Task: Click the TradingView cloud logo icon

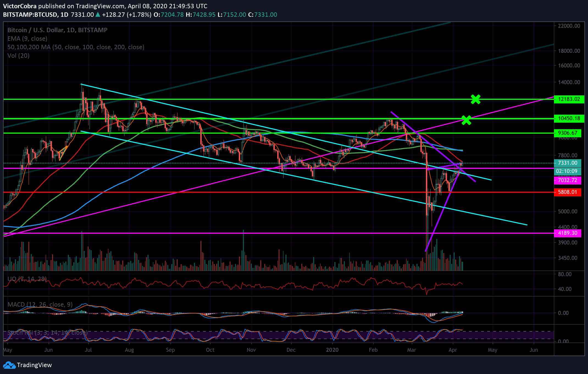Action: [x=9, y=365]
